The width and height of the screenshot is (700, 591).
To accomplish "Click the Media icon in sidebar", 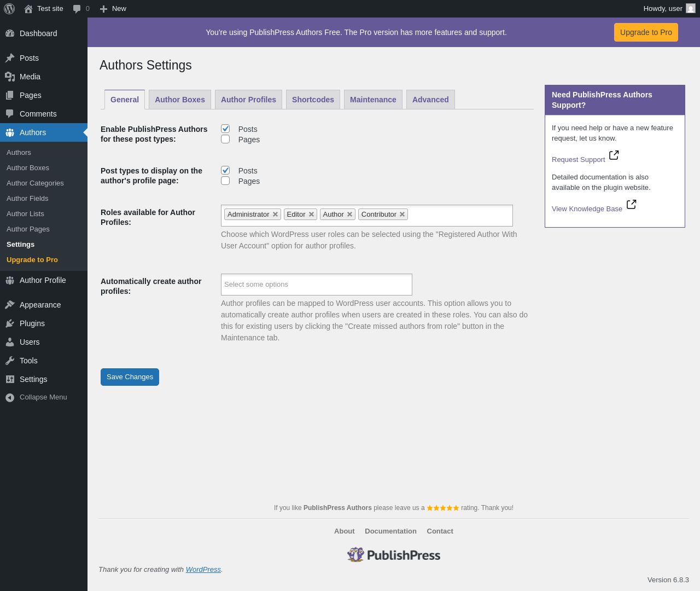I will tap(10, 77).
